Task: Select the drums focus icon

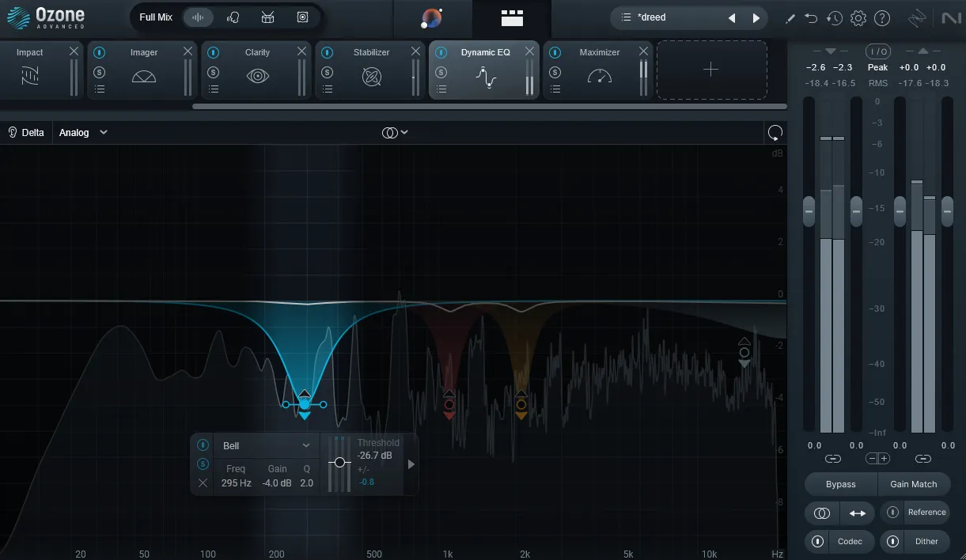Action: pos(267,17)
